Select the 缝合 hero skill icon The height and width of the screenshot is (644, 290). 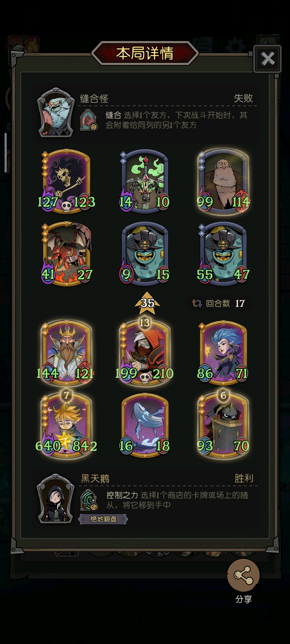[88, 120]
